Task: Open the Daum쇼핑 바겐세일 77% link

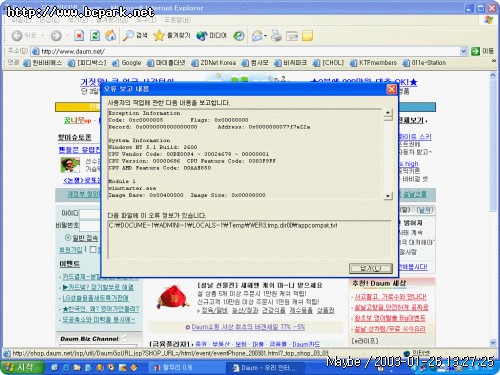Action: pyautogui.click(x=248, y=327)
